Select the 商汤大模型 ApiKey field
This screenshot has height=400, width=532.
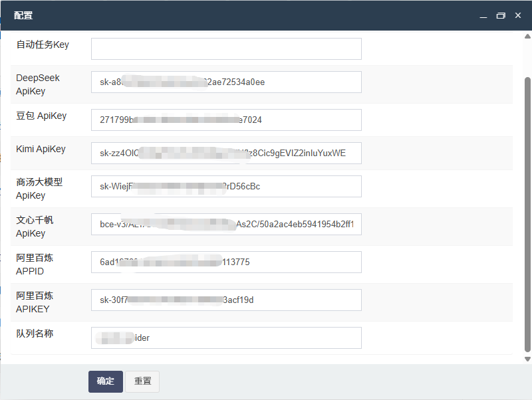[x=226, y=187]
